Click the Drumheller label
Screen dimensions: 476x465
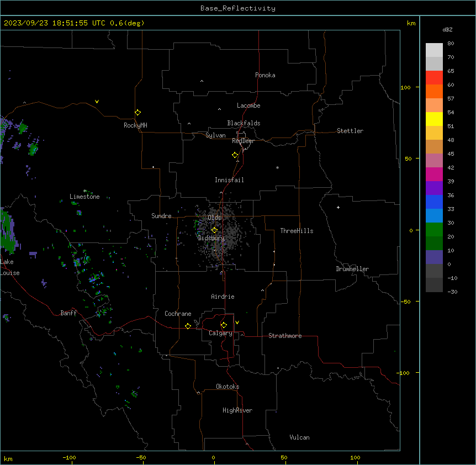(x=352, y=269)
